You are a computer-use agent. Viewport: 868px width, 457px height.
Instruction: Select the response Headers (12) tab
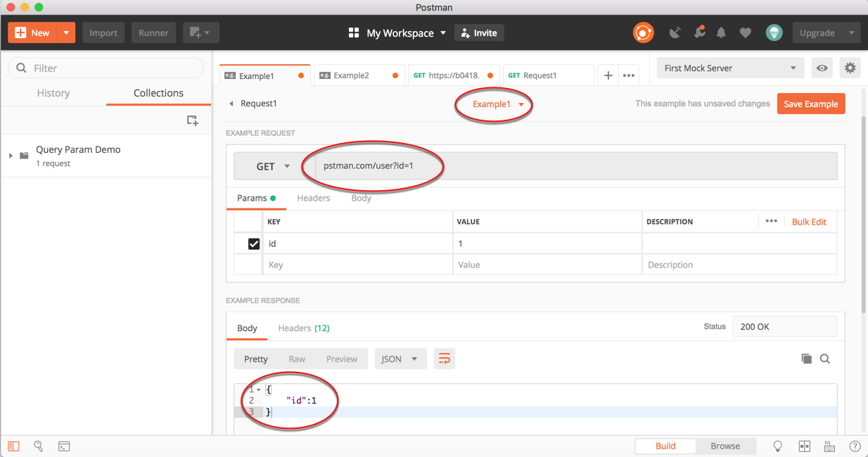click(304, 328)
